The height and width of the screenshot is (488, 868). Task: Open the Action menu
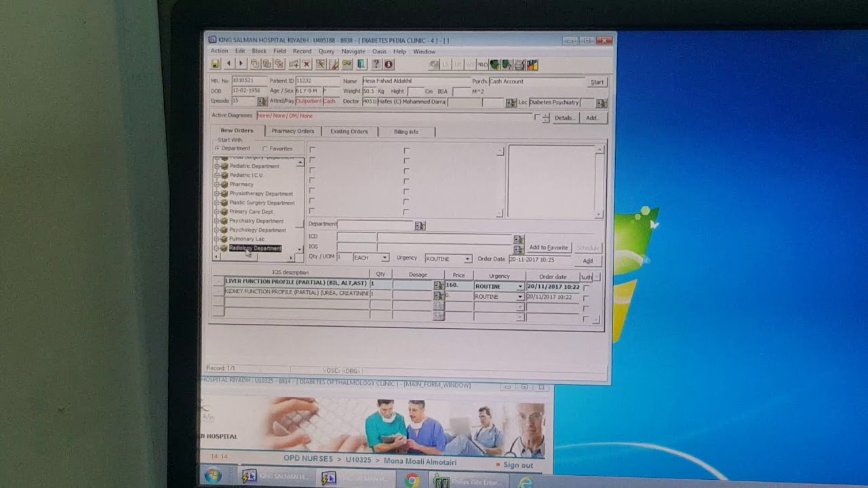[x=219, y=51]
